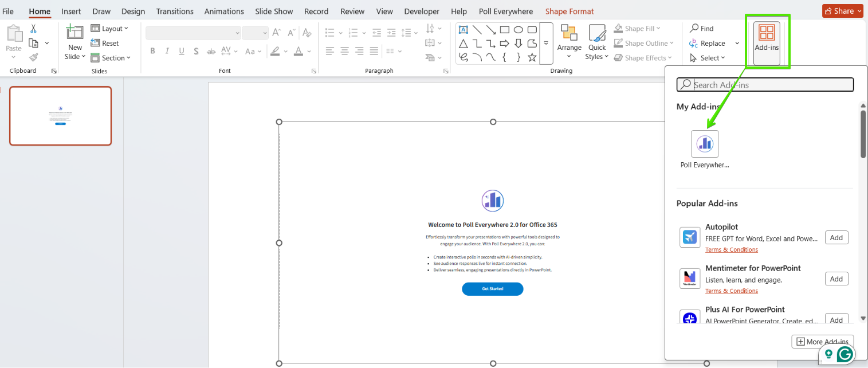Click the Cut scissors icon
The height and width of the screenshot is (368, 868).
pos(33,29)
